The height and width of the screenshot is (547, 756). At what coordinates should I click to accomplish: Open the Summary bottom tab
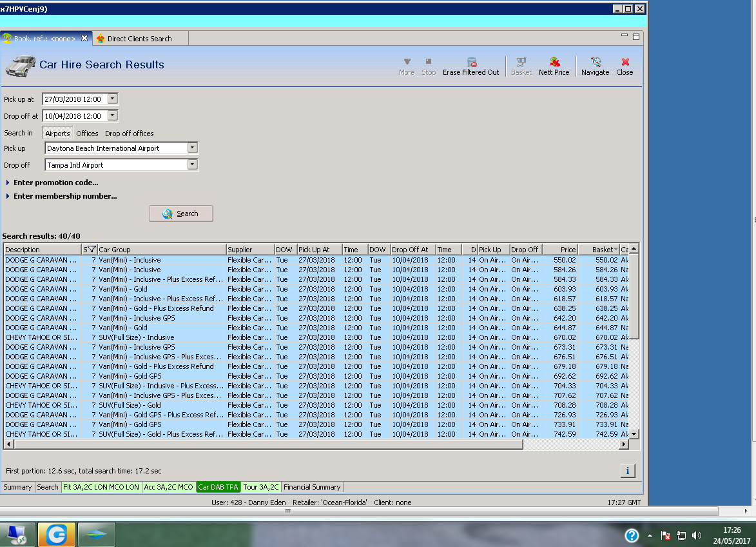click(x=17, y=487)
